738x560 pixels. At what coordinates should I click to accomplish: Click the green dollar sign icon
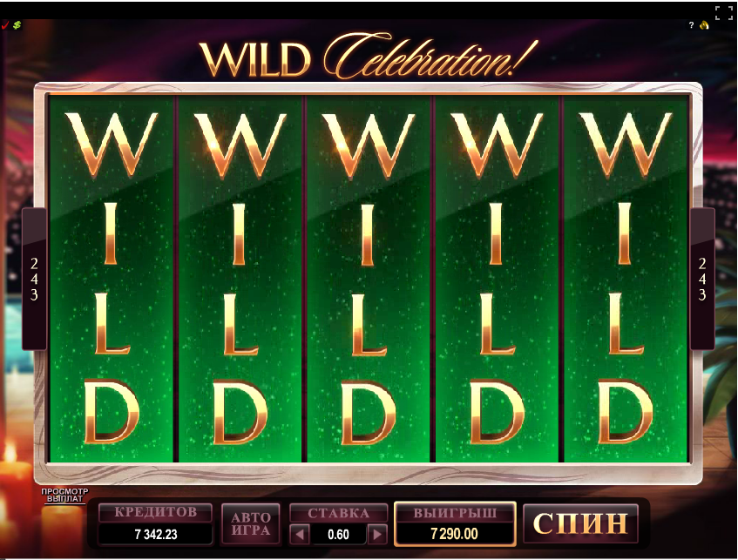point(17,25)
